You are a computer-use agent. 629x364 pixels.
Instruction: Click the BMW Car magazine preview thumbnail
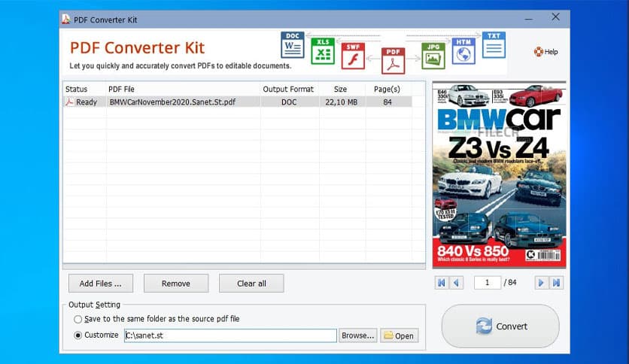point(500,174)
